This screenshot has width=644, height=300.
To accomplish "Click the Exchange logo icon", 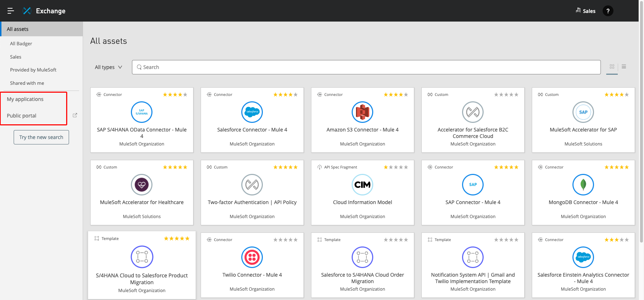I will click(27, 11).
